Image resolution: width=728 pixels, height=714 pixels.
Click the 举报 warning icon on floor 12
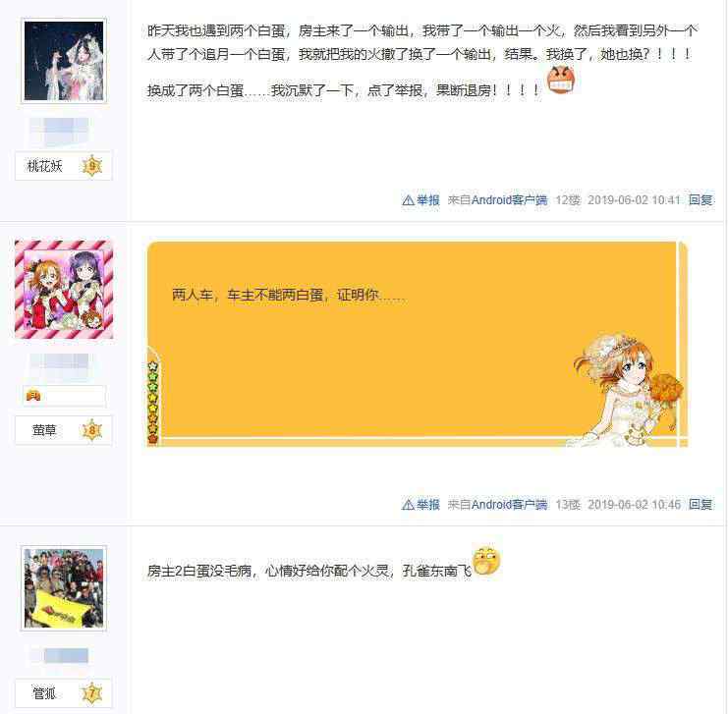pyautogui.click(x=408, y=200)
